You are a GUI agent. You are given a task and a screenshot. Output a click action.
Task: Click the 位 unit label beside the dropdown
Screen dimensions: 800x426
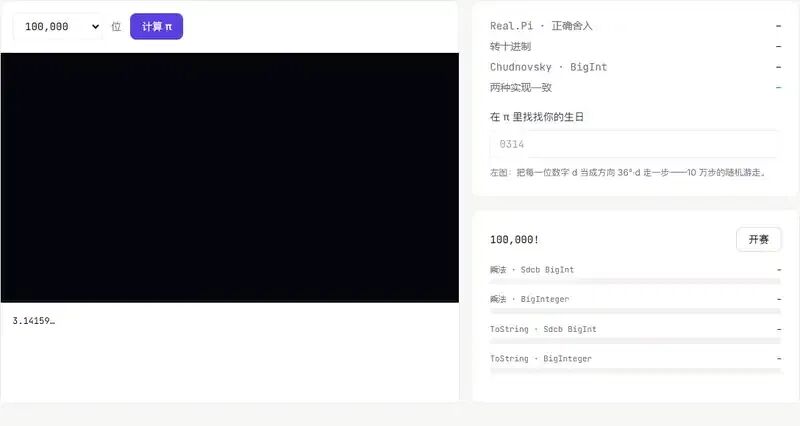point(116,27)
